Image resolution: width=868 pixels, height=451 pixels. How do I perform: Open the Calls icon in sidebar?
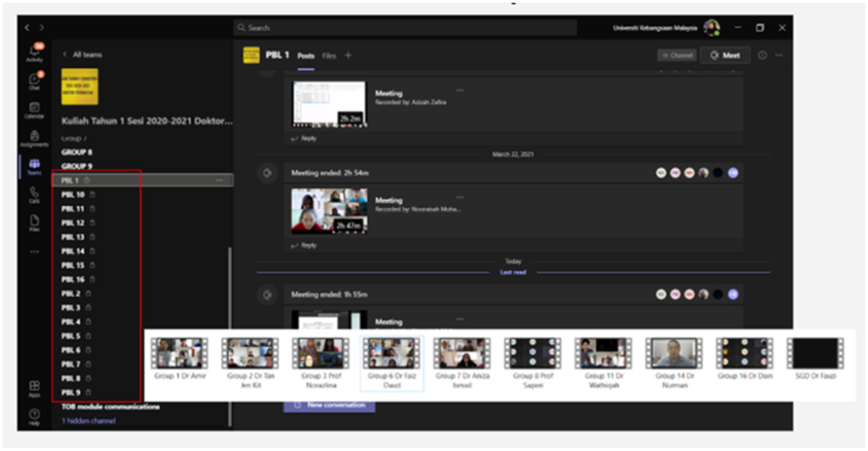click(34, 195)
